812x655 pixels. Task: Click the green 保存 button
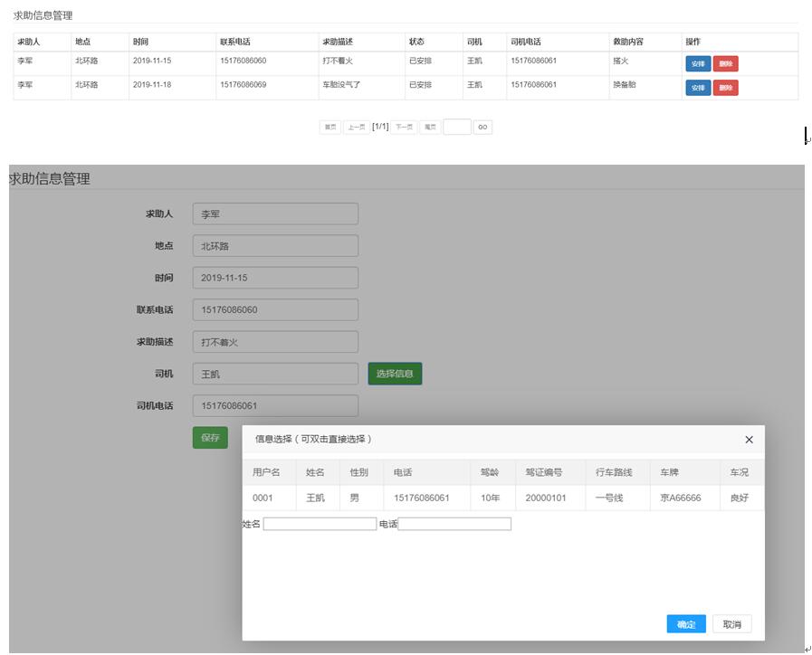210,438
